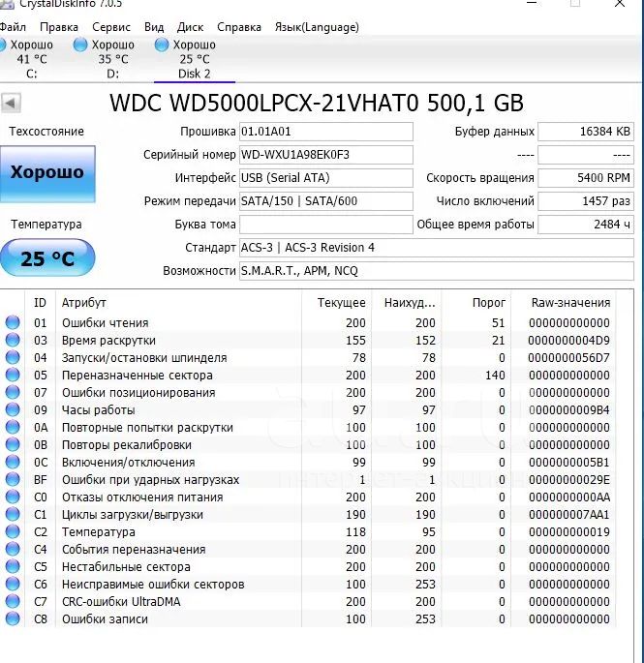The image size is (644, 663).
Task: Click the blue Хорошо health status button
Action: [x=47, y=174]
